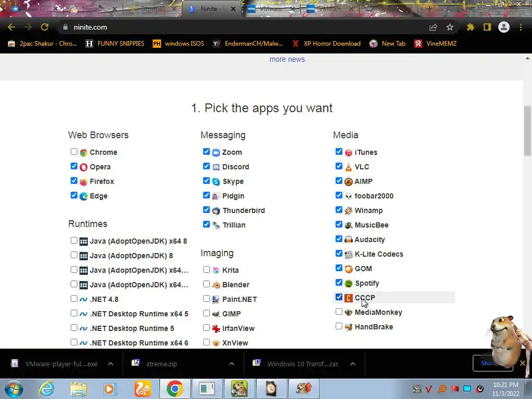Click the Blender app icon
The height and width of the screenshot is (399, 532).
[x=216, y=285]
